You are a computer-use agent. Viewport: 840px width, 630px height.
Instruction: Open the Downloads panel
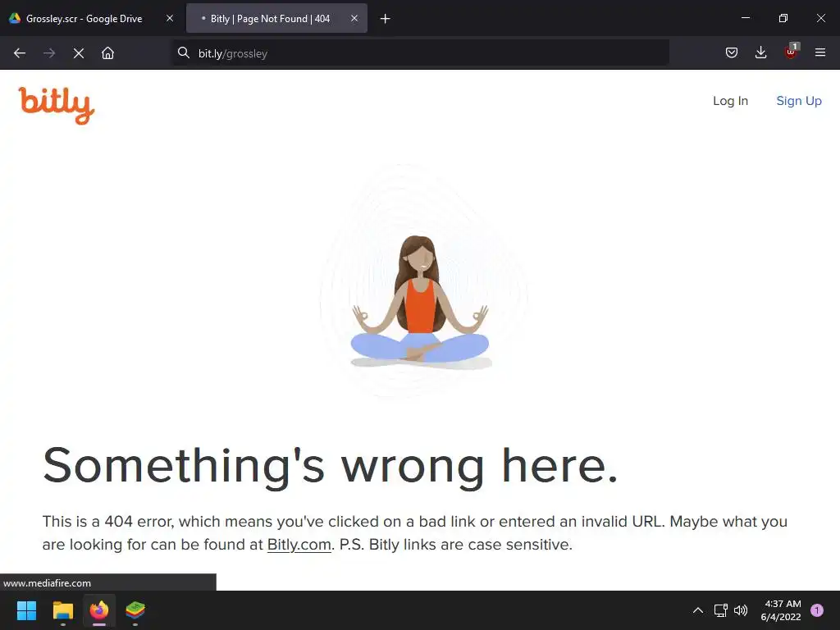pos(760,52)
